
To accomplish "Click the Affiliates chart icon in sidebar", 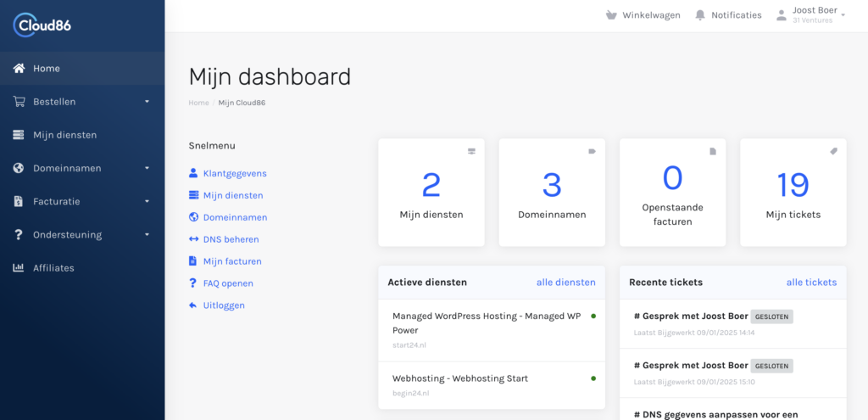I will point(19,268).
